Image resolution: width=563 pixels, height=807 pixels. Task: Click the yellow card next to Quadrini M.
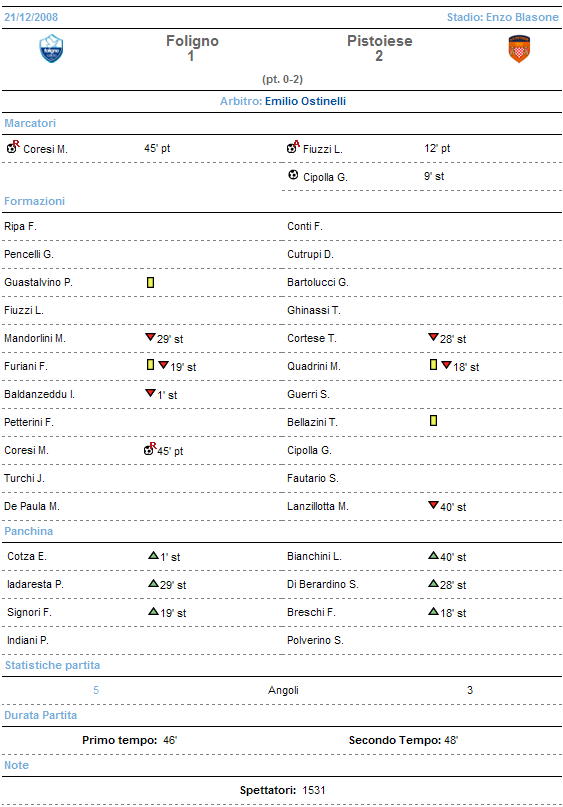coord(433,365)
